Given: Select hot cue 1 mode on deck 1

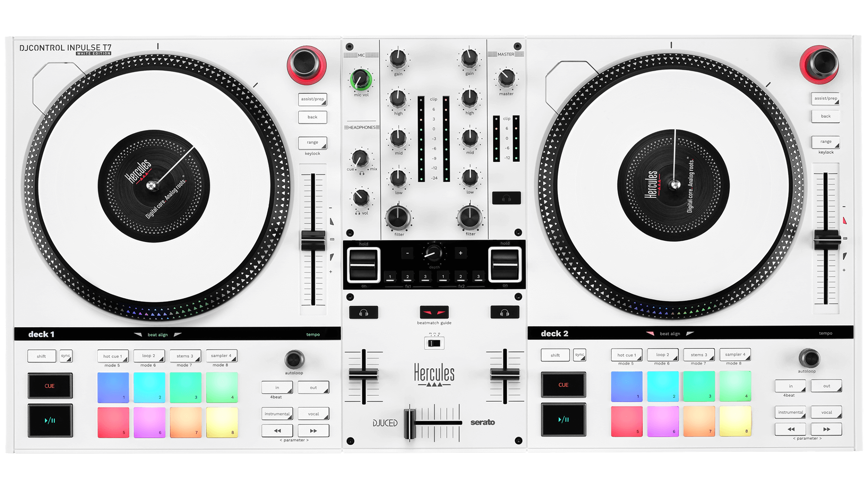Looking at the screenshot, I should (113, 356).
